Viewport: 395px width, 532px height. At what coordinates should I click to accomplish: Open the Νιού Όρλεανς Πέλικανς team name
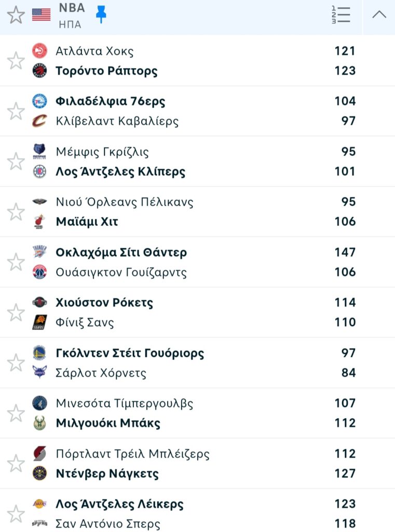125,202
